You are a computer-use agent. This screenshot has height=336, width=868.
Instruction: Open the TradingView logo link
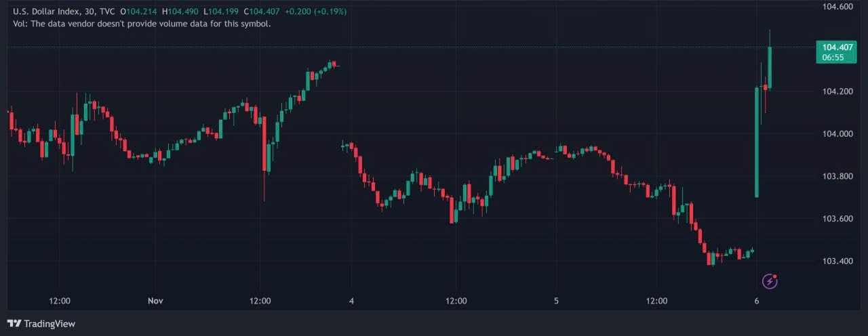(41, 324)
